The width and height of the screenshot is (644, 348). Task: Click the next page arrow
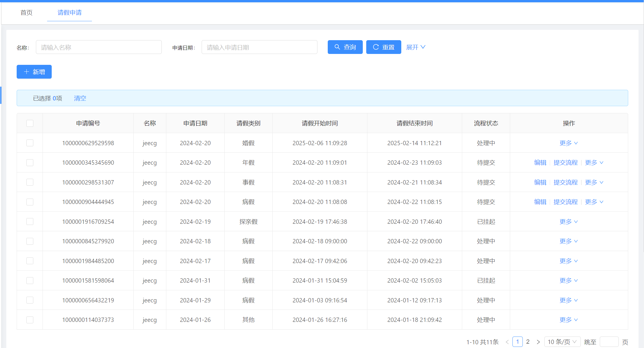tap(538, 342)
